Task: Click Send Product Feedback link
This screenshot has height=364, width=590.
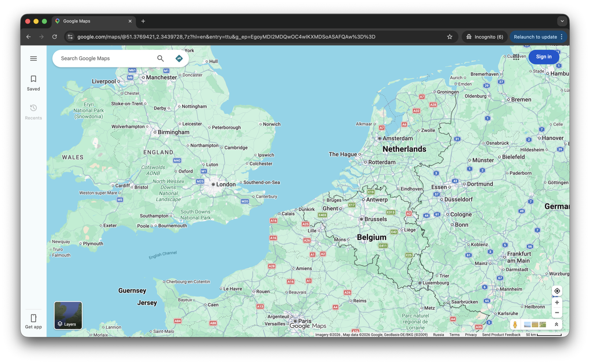Action: point(501,335)
